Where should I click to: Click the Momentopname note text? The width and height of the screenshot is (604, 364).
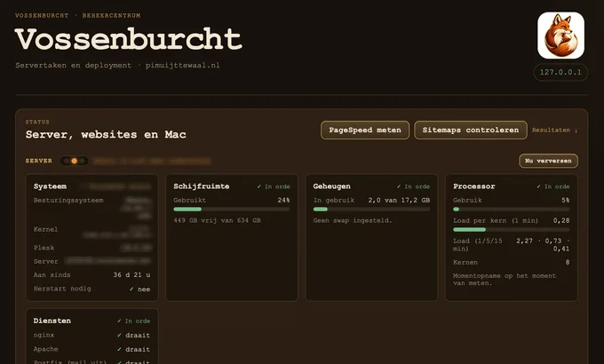coord(505,280)
